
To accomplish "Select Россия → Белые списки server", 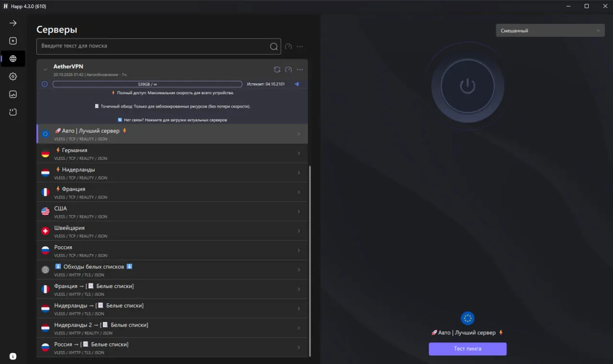I will point(172,348).
